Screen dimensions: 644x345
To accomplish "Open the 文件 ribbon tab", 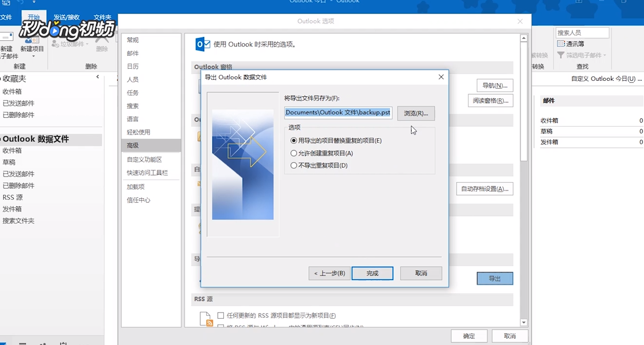I will [5, 18].
